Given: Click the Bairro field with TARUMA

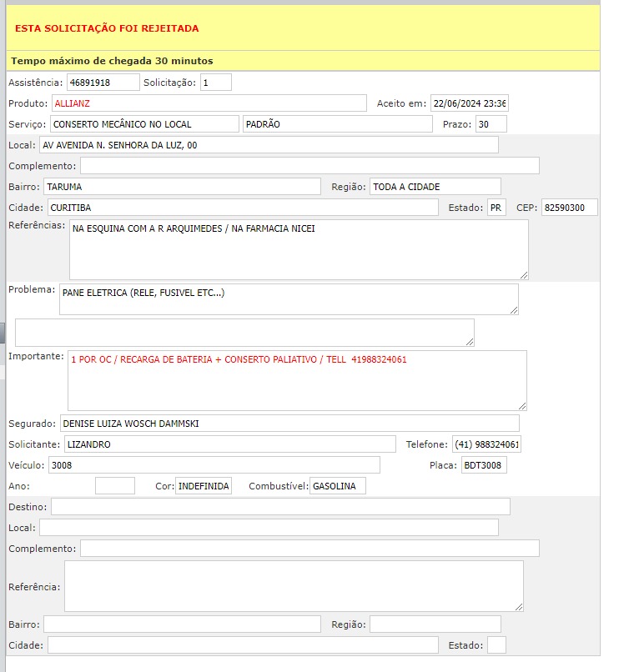Looking at the screenshot, I should click(182, 187).
